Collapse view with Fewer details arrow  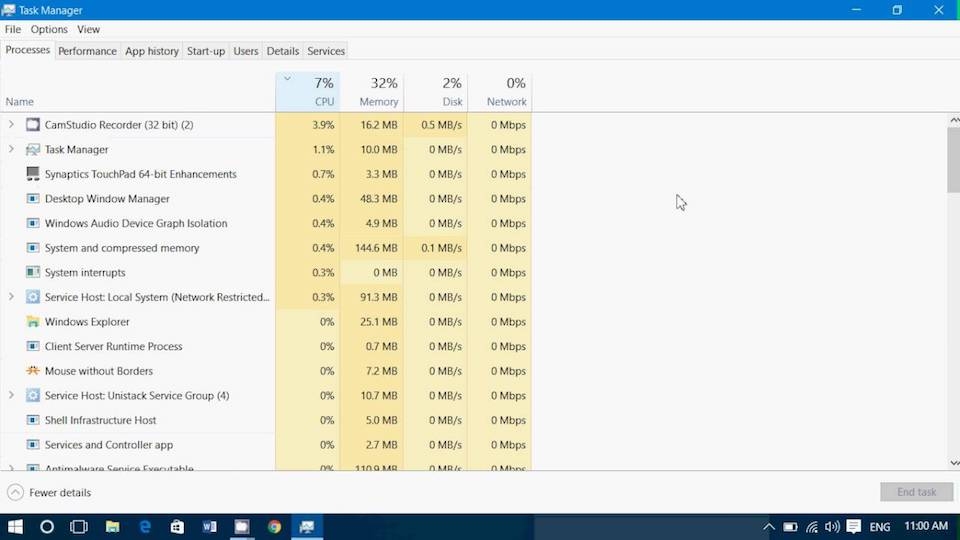coord(15,492)
